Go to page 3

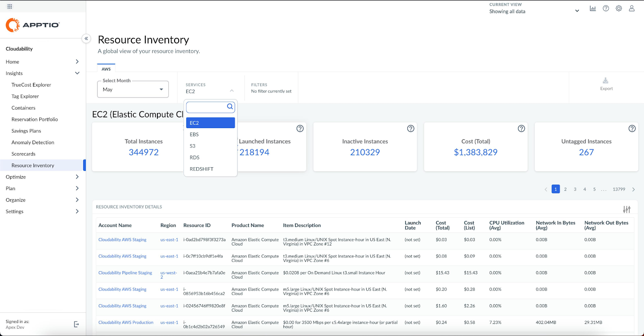point(575,189)
